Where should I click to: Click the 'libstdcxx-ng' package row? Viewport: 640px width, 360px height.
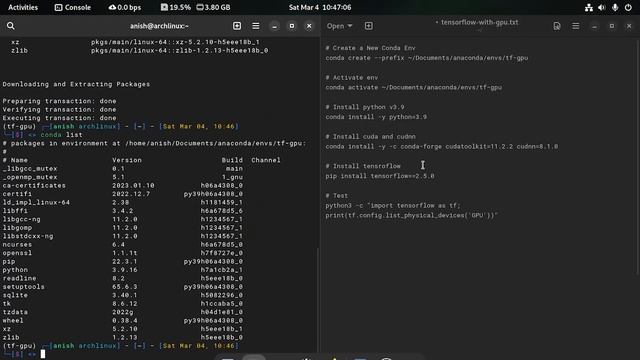(x=122, y=236)
